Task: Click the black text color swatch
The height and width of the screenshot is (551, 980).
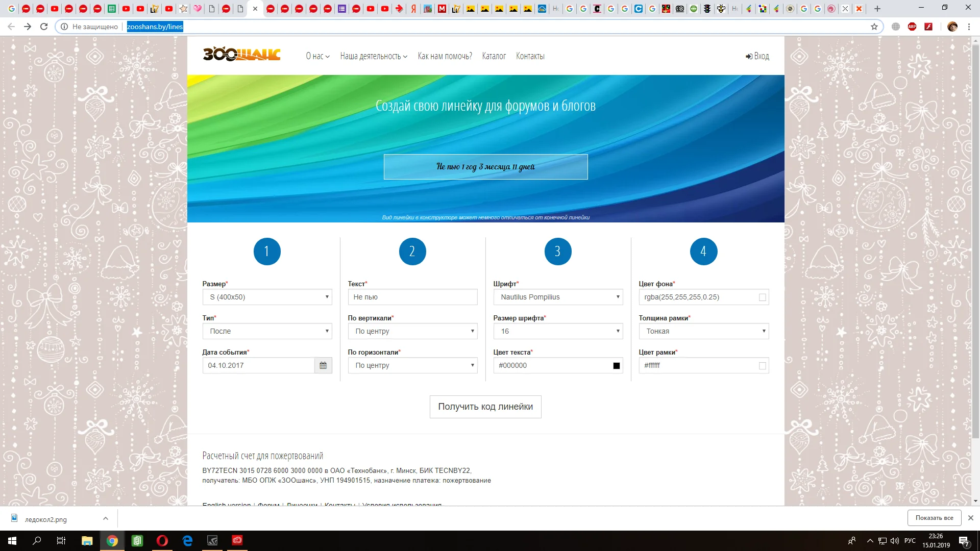Action: 617,366
